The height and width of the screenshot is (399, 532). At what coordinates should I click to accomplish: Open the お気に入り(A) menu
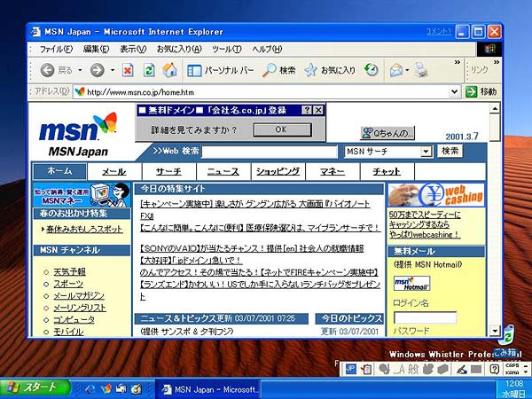click(179, 49)
